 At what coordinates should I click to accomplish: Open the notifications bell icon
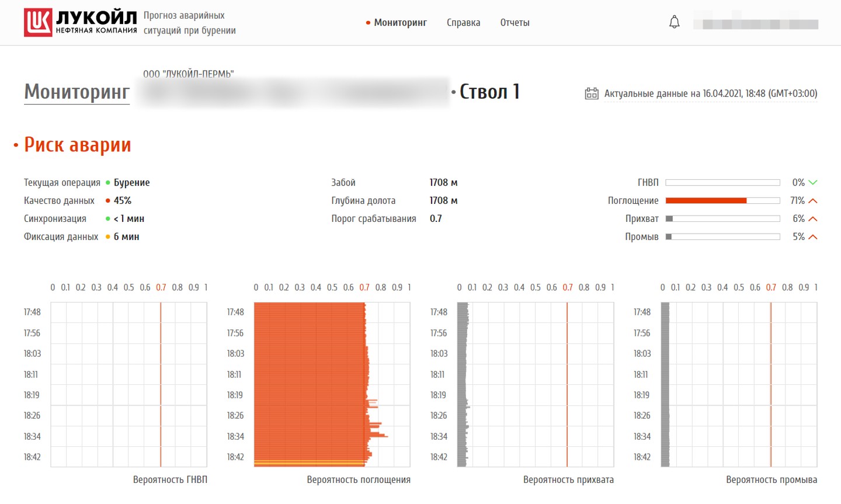tap(675, 22)
